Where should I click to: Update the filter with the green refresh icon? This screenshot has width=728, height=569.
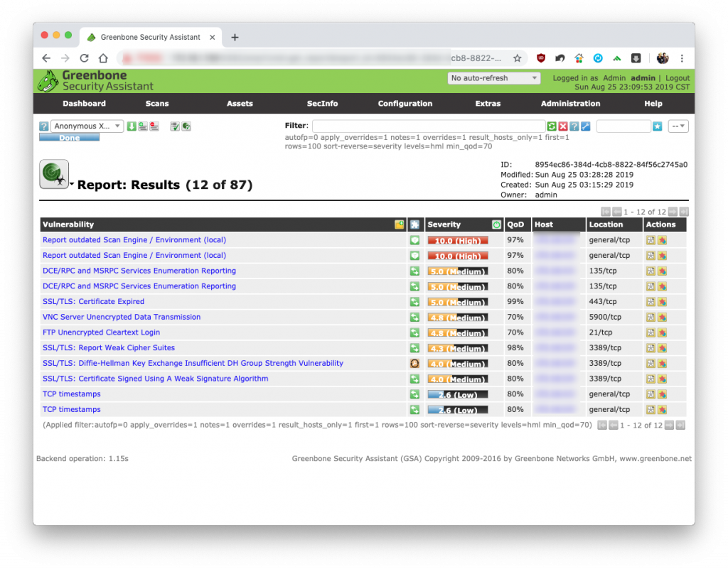[552, 126]
